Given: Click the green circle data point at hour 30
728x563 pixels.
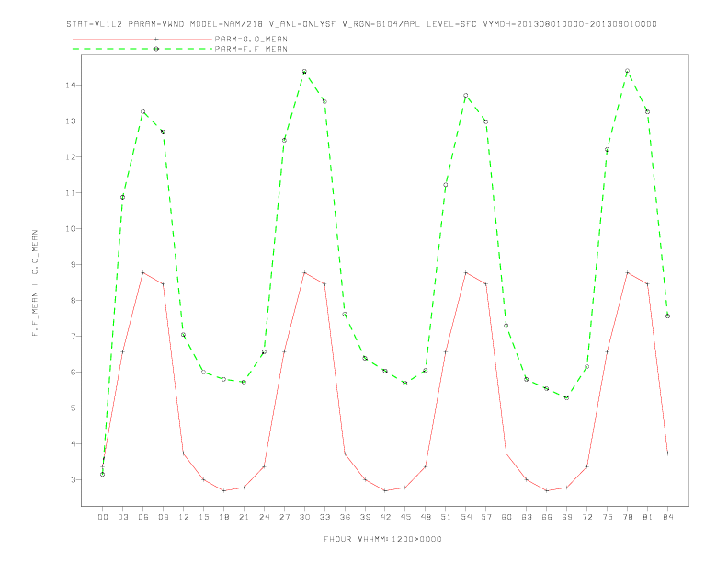Looking at the screenshot, I should tap(304, 72).
